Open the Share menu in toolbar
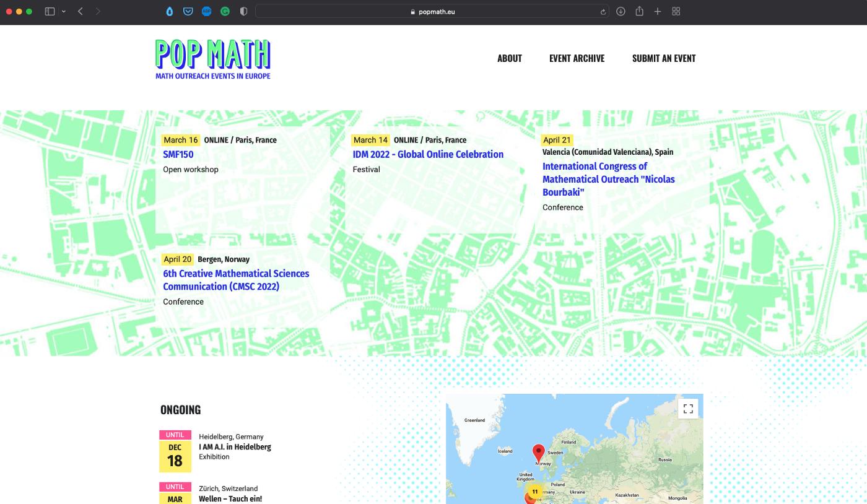This screenshot has height=504, width=867. coord(639,11)
